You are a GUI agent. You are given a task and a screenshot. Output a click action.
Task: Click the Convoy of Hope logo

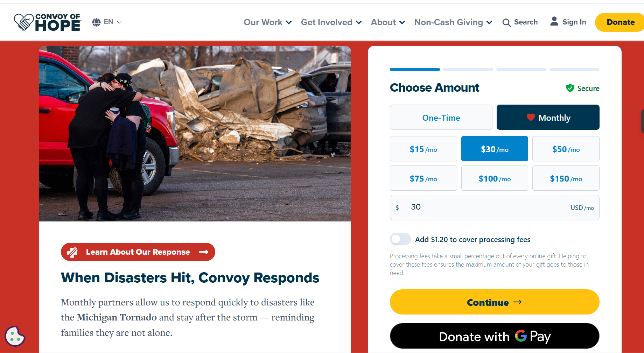pyautogui.click(x=48, y=22)
